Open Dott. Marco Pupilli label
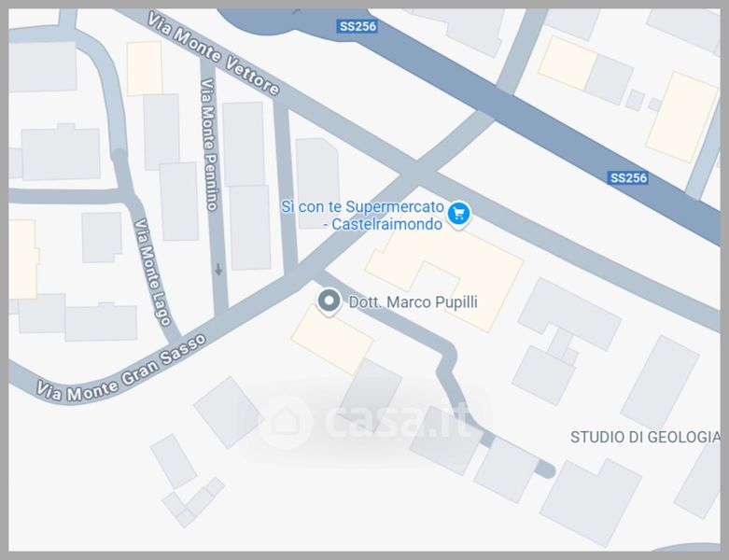The width and height of the screenshot is (729, 560). [x=414, y=302]
